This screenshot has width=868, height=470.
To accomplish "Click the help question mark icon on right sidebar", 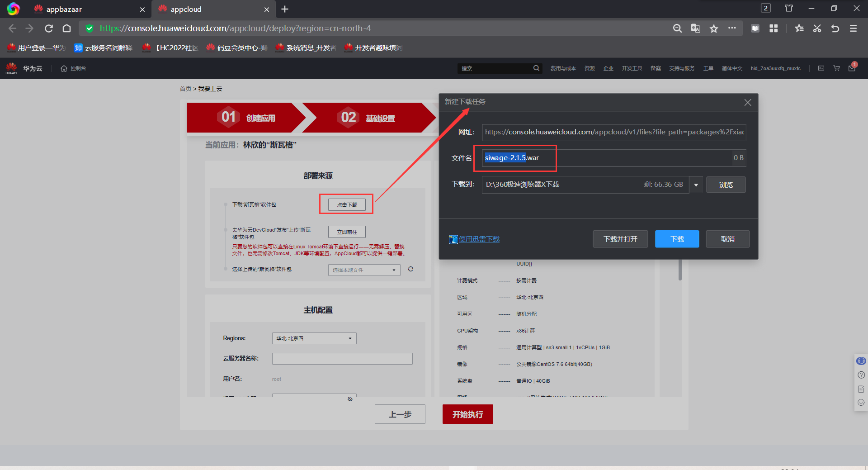I will click(x=861, y=375).
